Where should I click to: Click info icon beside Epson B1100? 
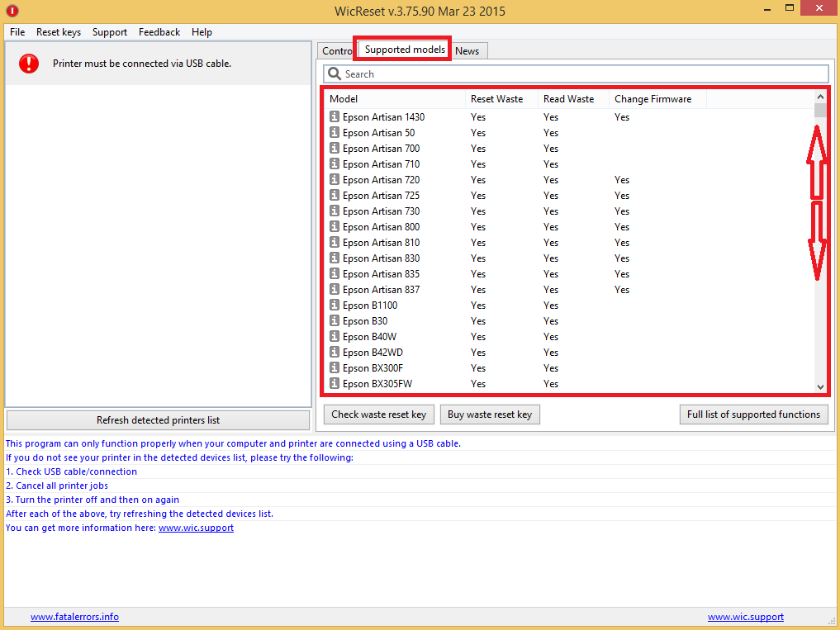click(x=335, y=305)
